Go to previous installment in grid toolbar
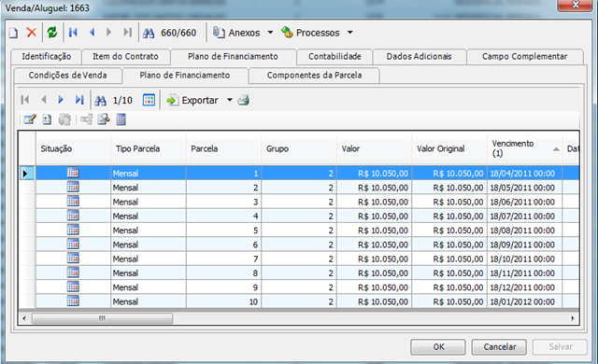Viewport: 598px width, 364px height. 44,100
